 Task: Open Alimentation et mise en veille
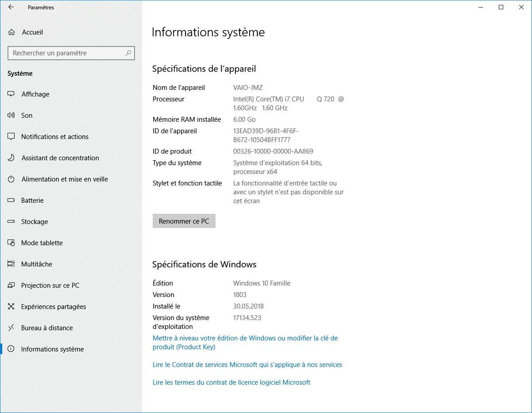click(x=71, y=179)
